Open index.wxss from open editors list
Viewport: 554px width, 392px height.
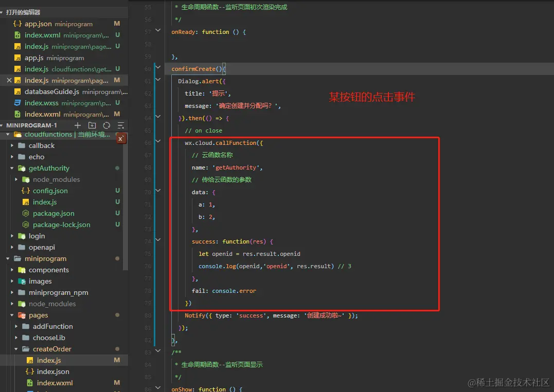[41, 103]
